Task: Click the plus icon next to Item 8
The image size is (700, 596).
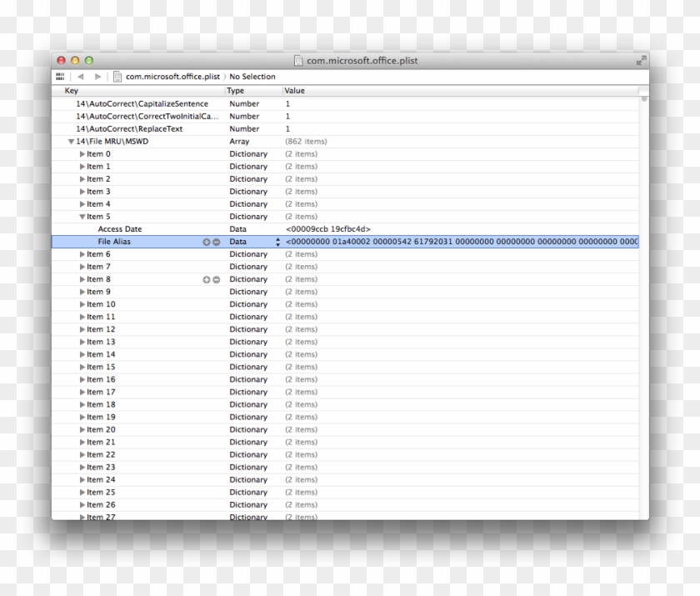Action: pos(206,278)
